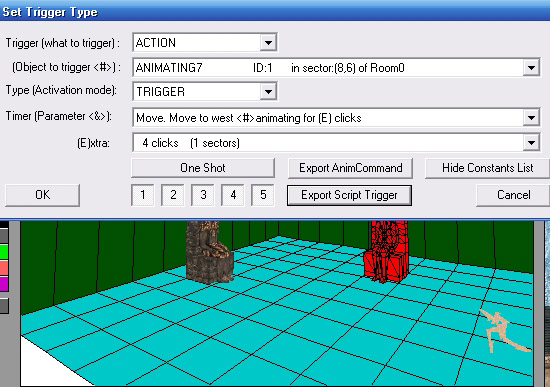Select the red highlighted animating object

[x=386, y=251]
